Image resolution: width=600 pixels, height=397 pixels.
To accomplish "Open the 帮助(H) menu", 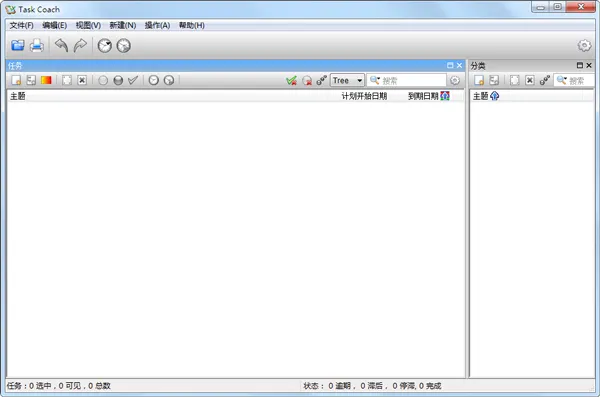I will [191, 25].
